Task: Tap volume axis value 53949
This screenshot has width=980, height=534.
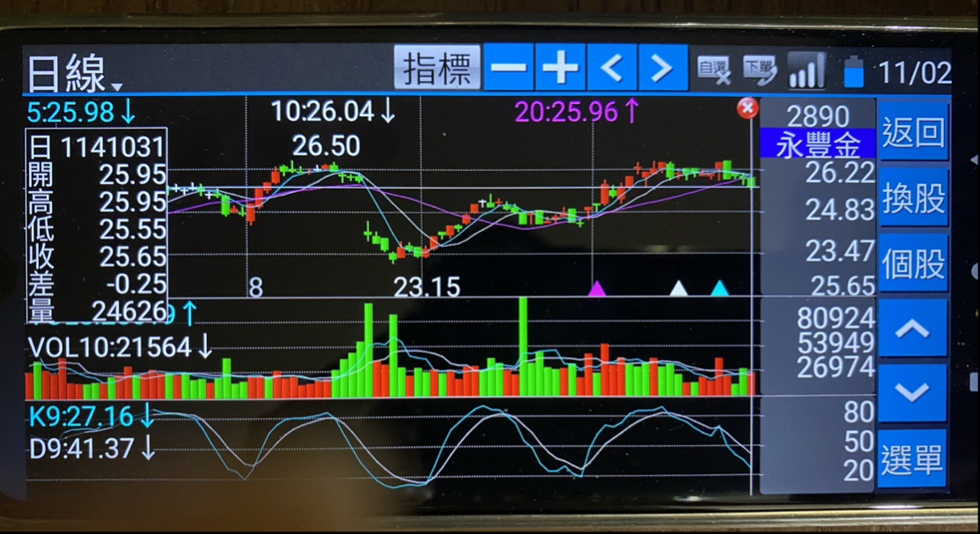Action: (x=836, y=343)
